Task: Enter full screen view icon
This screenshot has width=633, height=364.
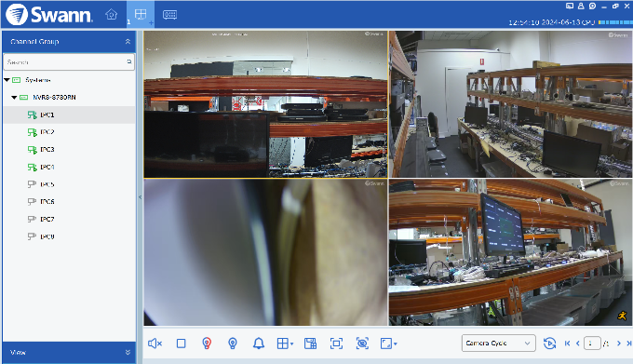Action: tap(336, 344)
